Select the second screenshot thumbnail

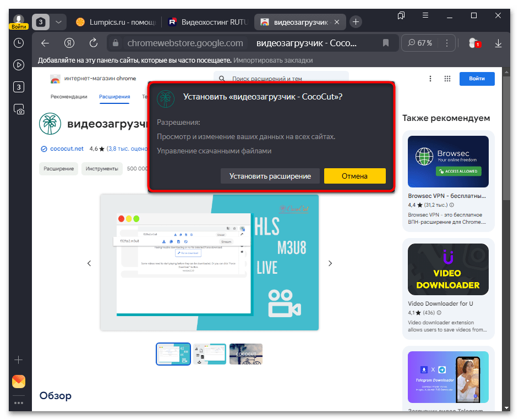210,354
